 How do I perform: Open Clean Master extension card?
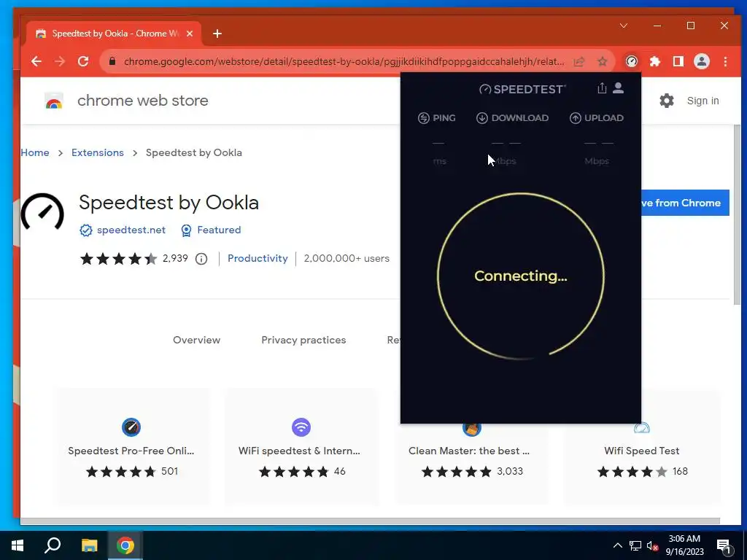tap(472, 464)
